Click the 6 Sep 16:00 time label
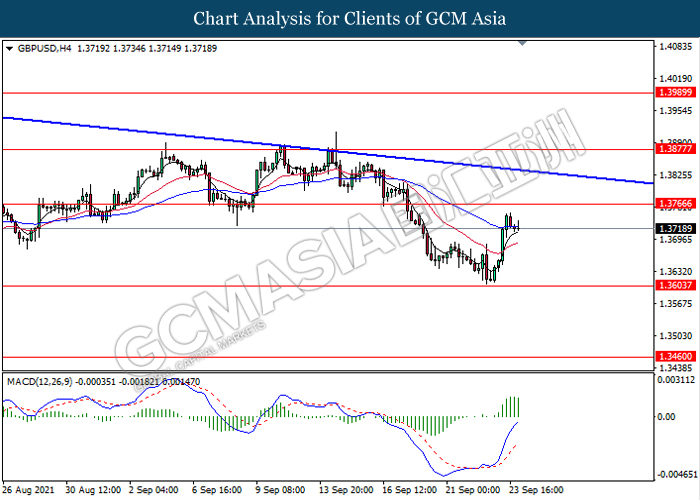The width and height of the screenshot is (700, 500). pyautogui.click(x=217, y=490)
